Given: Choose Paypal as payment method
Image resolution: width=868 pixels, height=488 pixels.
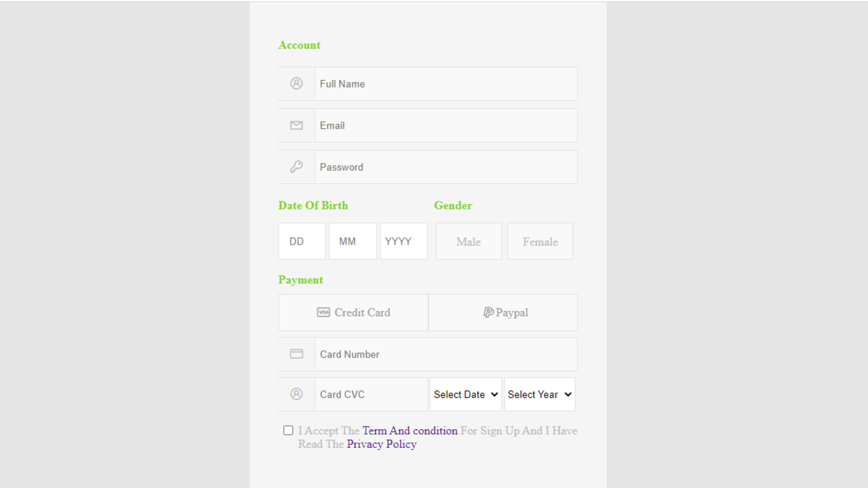Looking at the screenshot, I should click(502, 312).
